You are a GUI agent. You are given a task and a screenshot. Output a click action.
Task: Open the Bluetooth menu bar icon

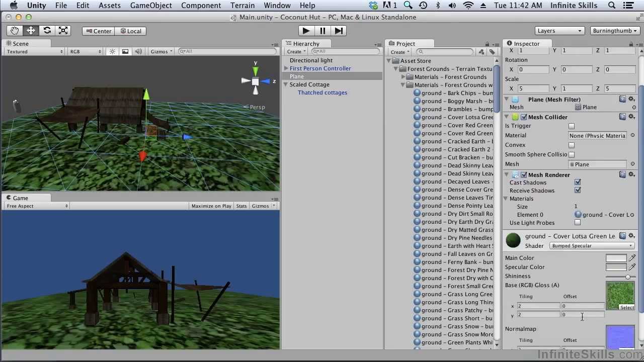(x=438, y=6)
